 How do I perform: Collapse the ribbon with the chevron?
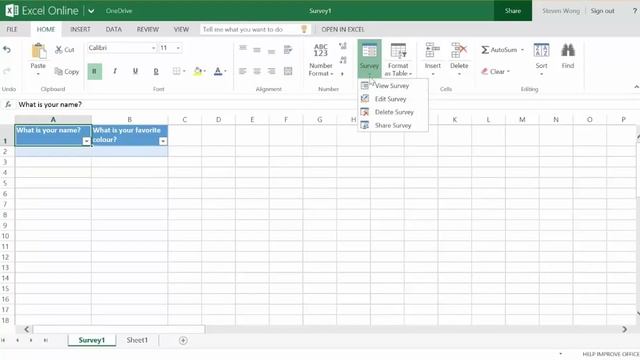(x=636, y=87)
